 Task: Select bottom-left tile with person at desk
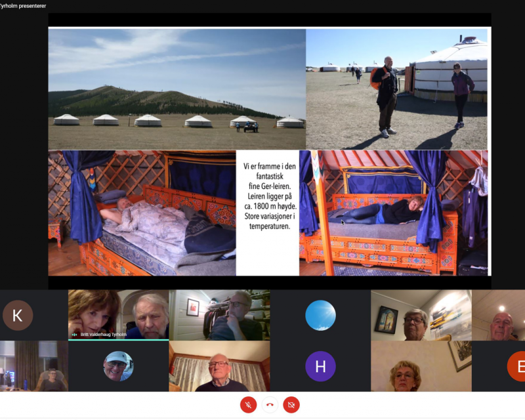33,366
